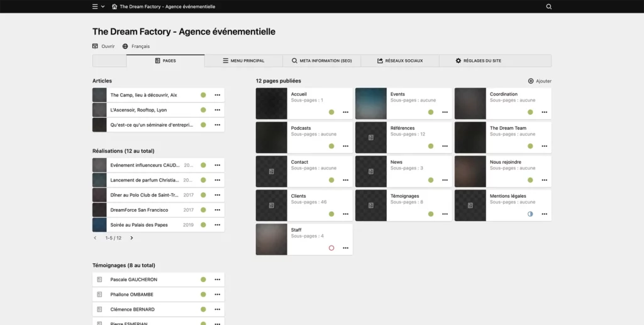Open options menu on The Dream Team card

click(x=544, y=146)
